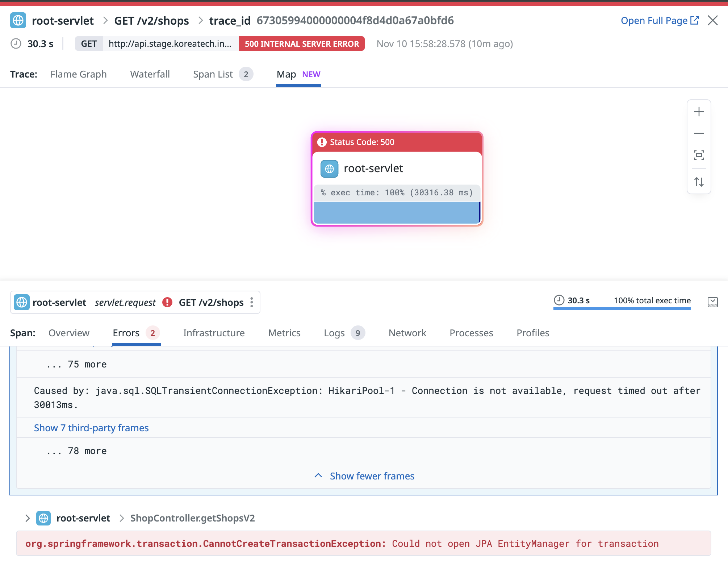Screen dimensions: 728x561
Task: Click the red error icon in span header
Action: click(167, 302)
